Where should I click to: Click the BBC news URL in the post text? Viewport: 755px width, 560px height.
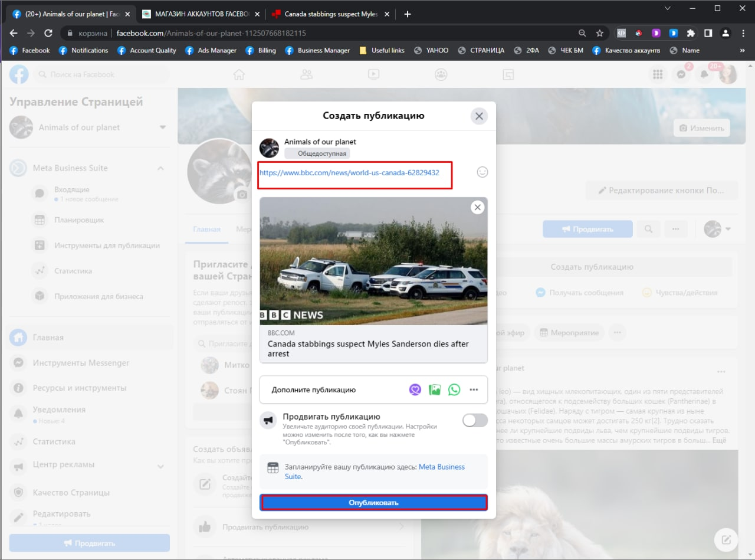click(x=349, y=173)
